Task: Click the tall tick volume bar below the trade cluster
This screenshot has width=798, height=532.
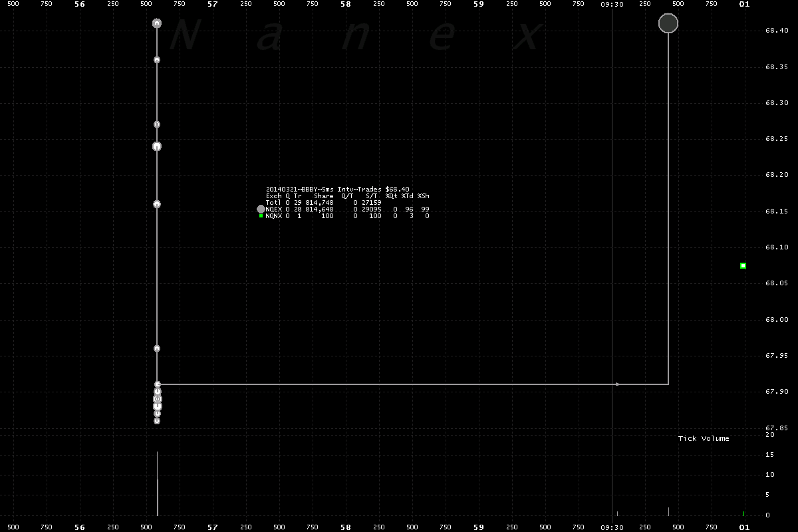Action: pos(157,483)
